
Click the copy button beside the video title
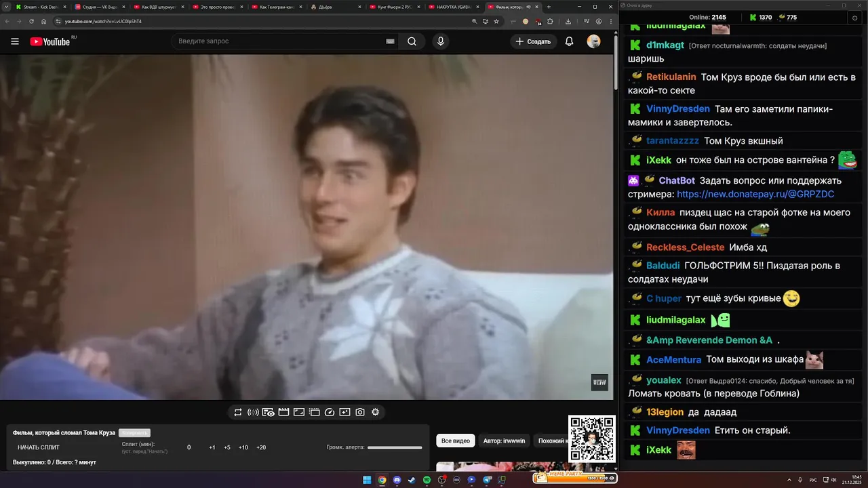(134, 432)
